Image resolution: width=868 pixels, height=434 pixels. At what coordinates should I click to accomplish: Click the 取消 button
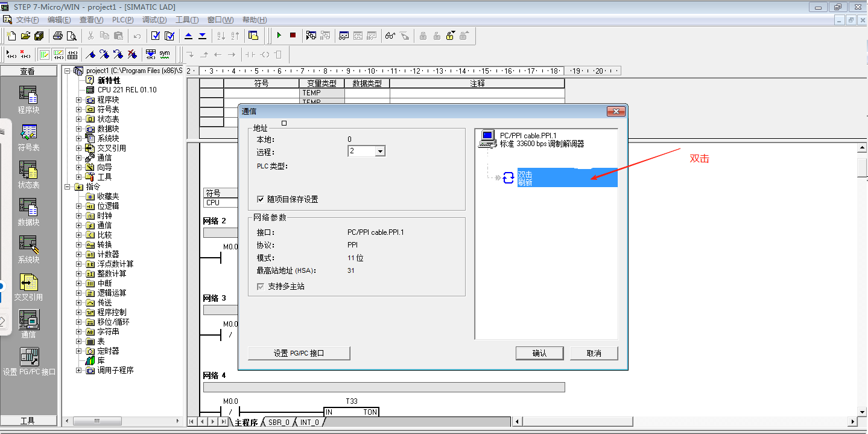(x=594, y=353)
